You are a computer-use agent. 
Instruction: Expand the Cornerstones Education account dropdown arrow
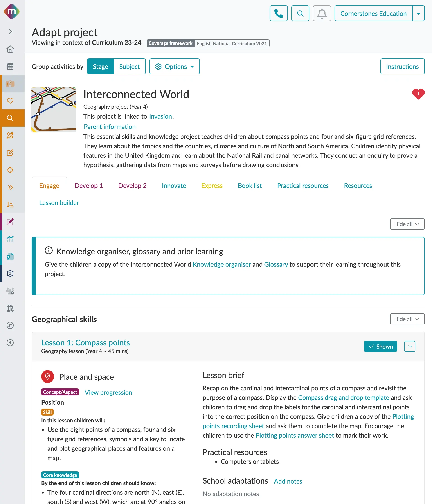[418, 13]
